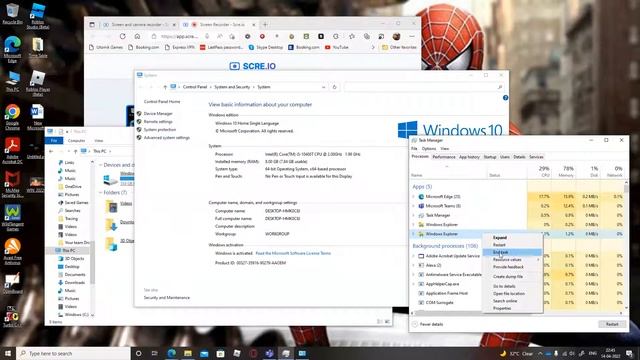The width and height of the screenshot is (640, 360).
Task: Expand Adobe Acrobat Update Service row
Action: click(x=413, y=256)
